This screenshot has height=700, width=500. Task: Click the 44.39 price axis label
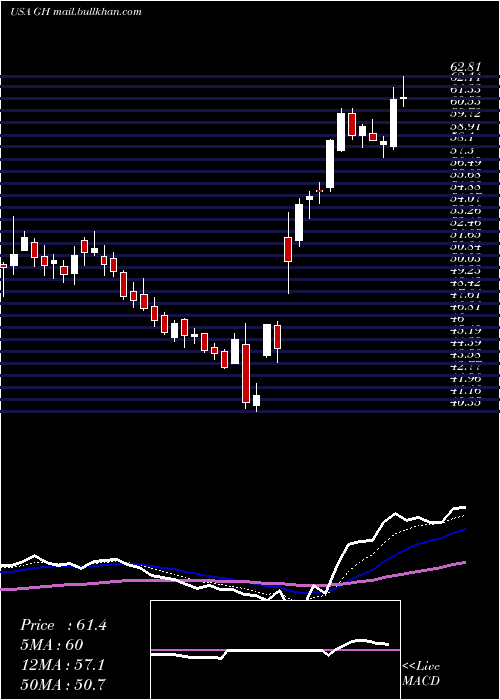pyautogui.click(x=465, y=343)
